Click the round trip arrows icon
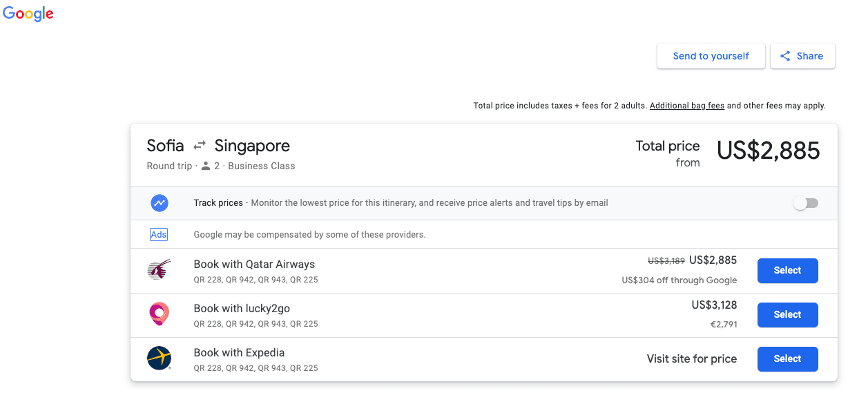Screen dimensions: 868x402 (200, 146)
